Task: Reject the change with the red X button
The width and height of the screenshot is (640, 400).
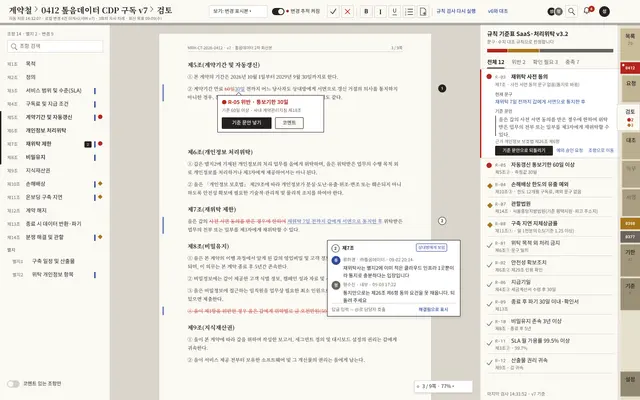Action: (x=347, y=11)
